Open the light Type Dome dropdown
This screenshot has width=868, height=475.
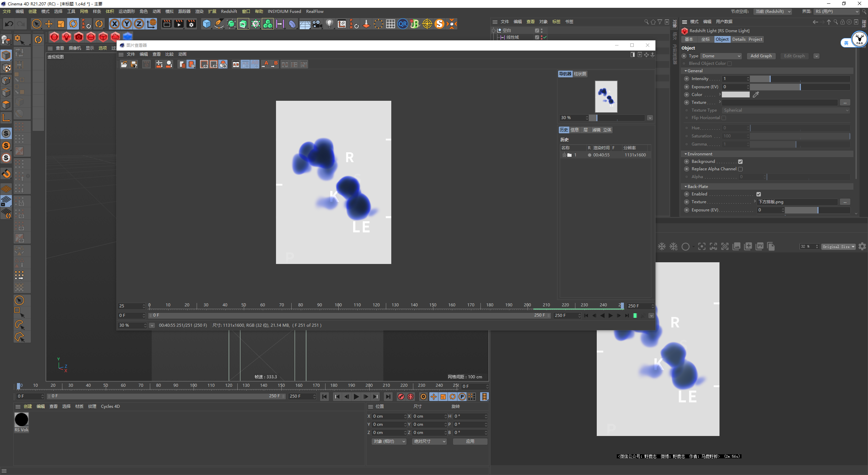coord(721,56)
